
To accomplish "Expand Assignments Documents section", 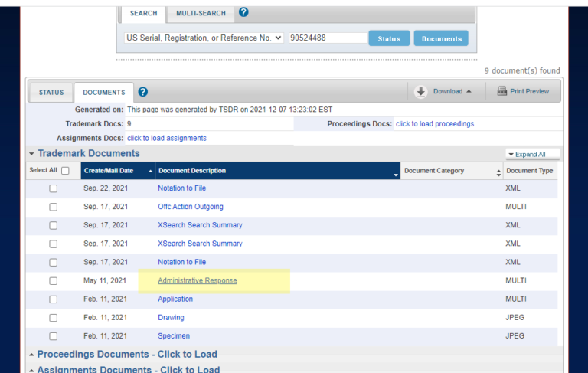I will [31, 370].
